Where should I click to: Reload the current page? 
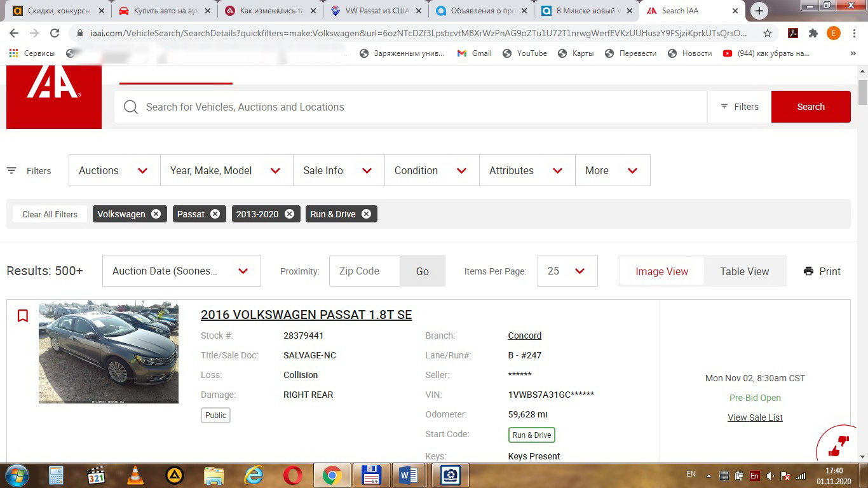[55, 33]
